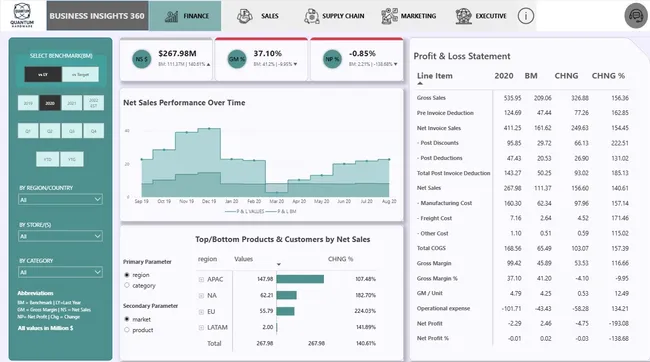Click the EU net sales bar

coord(285,311)
